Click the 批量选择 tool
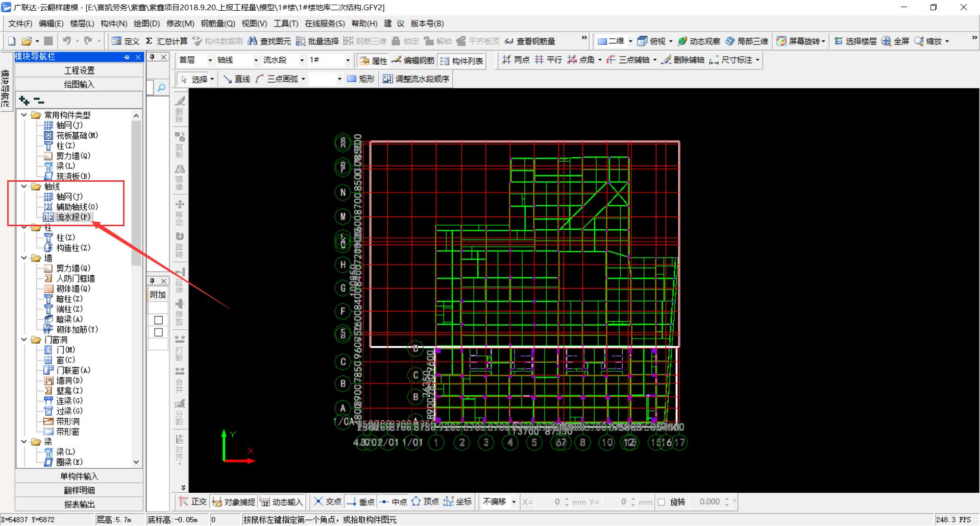This screenshot has height=526, width=980. (317, 41)
